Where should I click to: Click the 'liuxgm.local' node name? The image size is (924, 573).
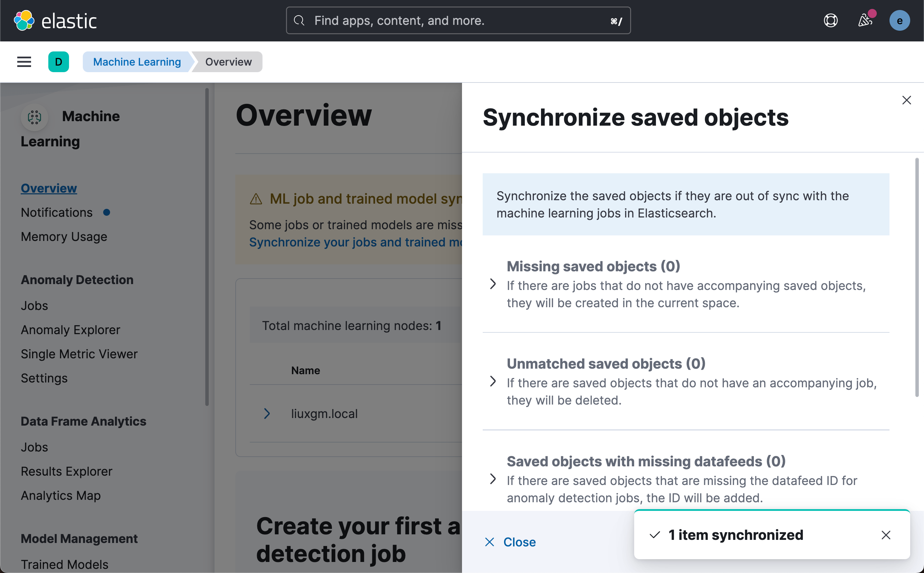coord(324,414)
